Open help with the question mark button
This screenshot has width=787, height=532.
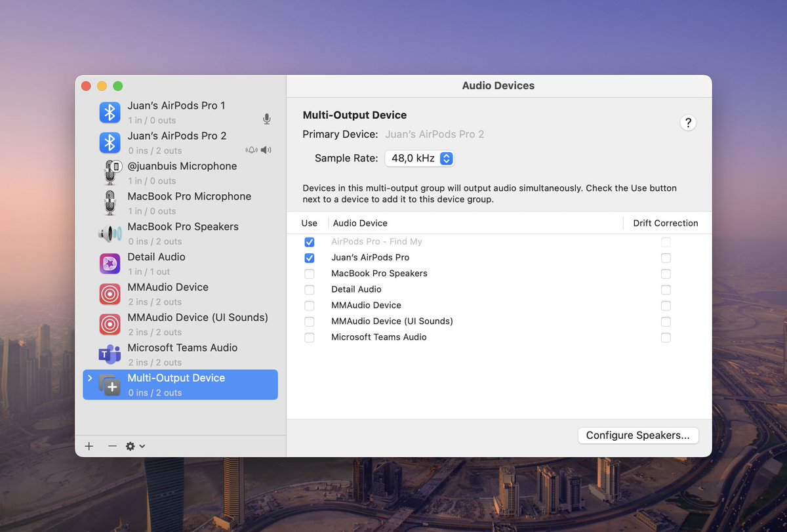[687, 123]
